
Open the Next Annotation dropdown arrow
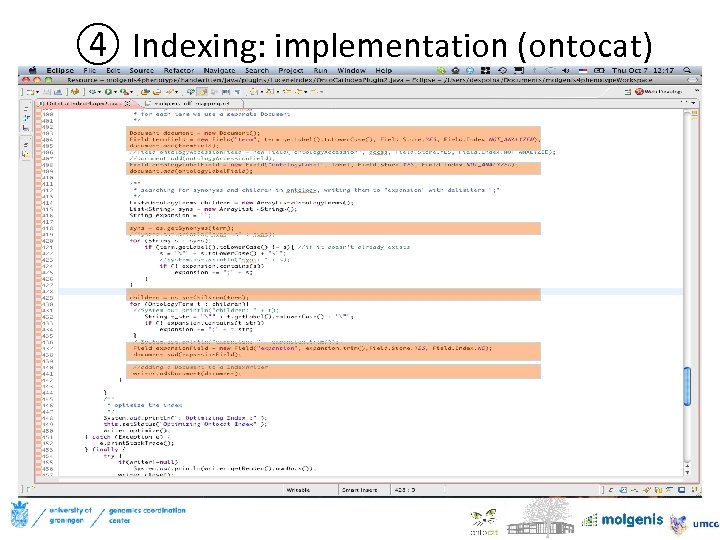coord(262,92)
